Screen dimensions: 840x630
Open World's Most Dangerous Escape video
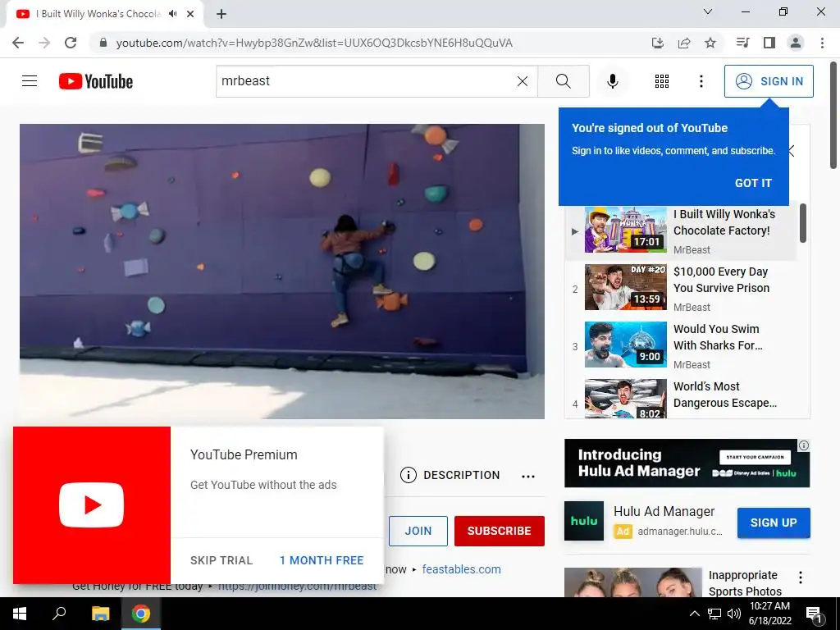pyautogui.click(x=681, y=398)
